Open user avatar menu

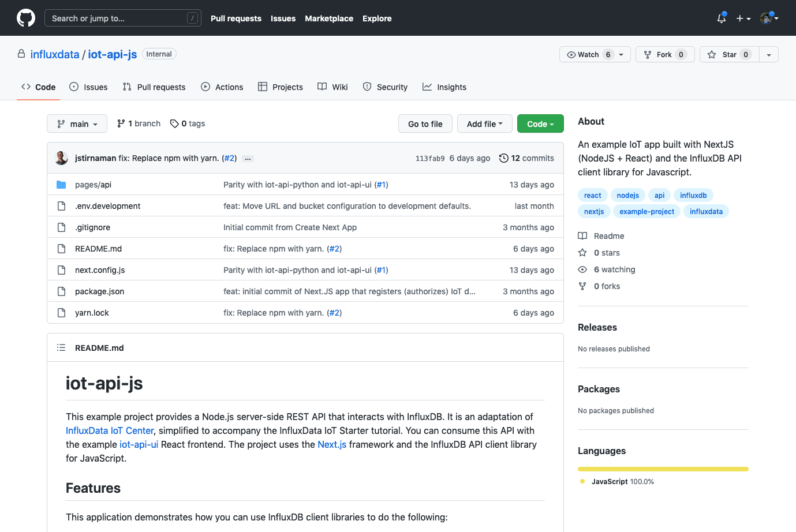click(x=769, y=18)
